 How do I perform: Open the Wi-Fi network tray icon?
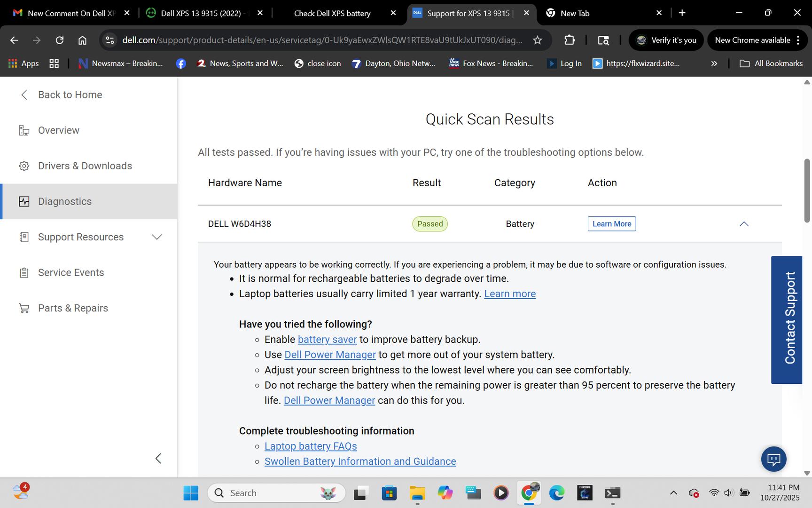point(714,493)
